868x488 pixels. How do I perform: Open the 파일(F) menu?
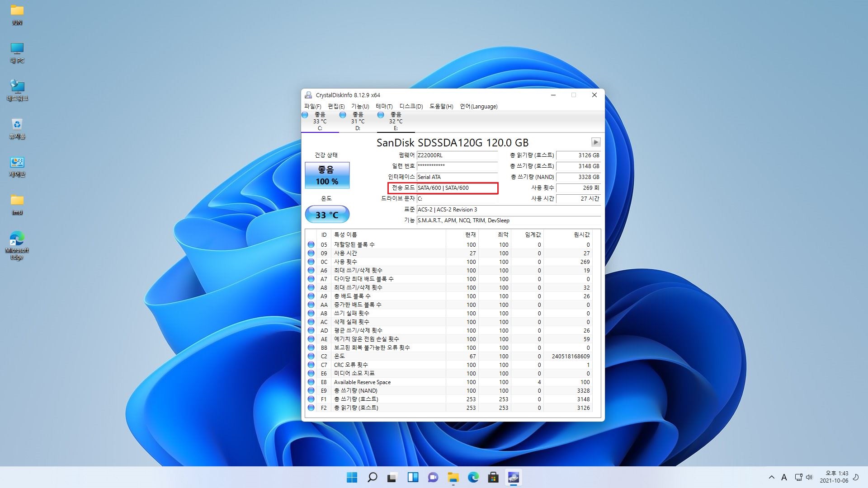[312, 107]
